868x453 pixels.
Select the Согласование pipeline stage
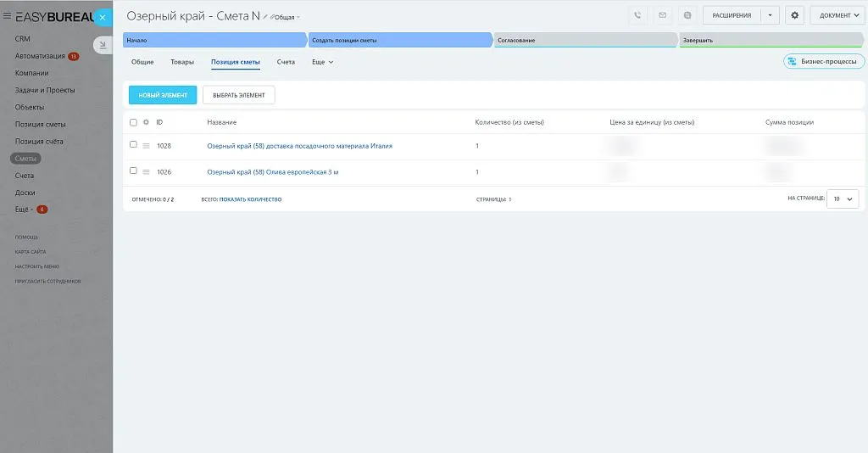585,40
